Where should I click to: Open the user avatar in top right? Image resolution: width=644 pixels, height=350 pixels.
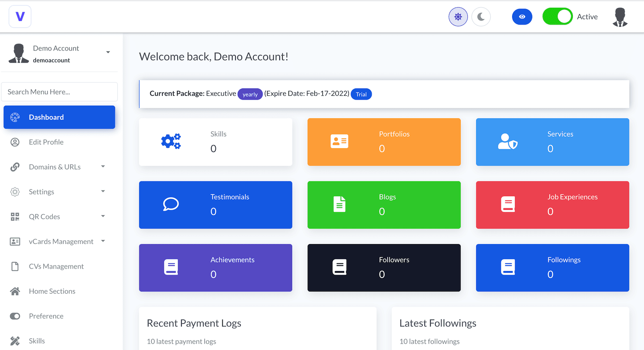pos(619,17)
